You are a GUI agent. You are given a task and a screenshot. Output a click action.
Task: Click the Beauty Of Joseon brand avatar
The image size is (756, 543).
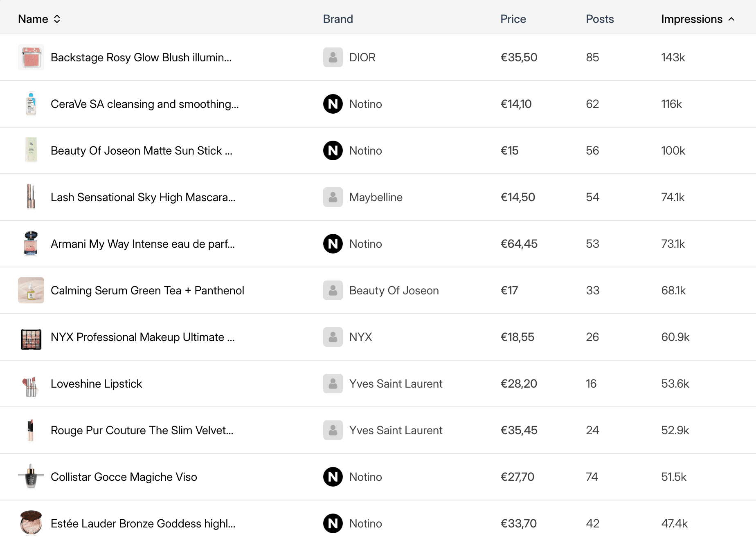point(333,290)
